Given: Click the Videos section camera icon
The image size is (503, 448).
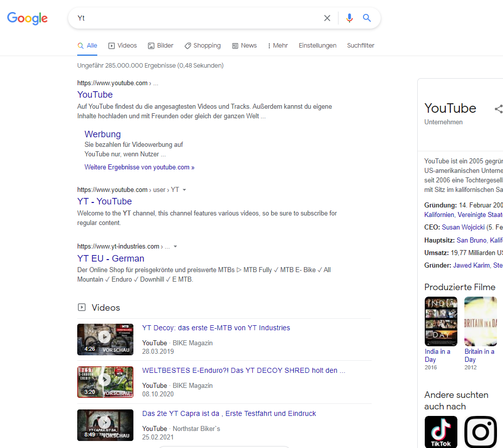Looking at the screenshot, I should [x=81, y=307].
